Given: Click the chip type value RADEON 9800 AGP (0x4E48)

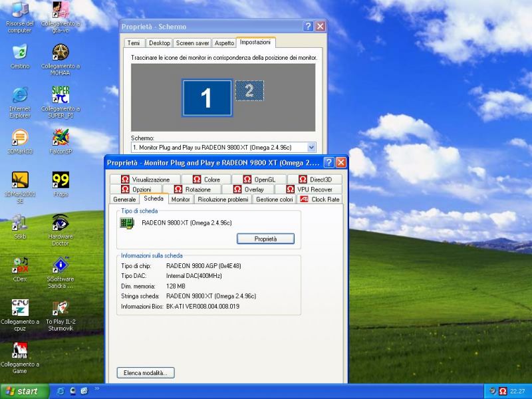Looking at the screenshot, I should pyautogui.click(x=203, y=265).
